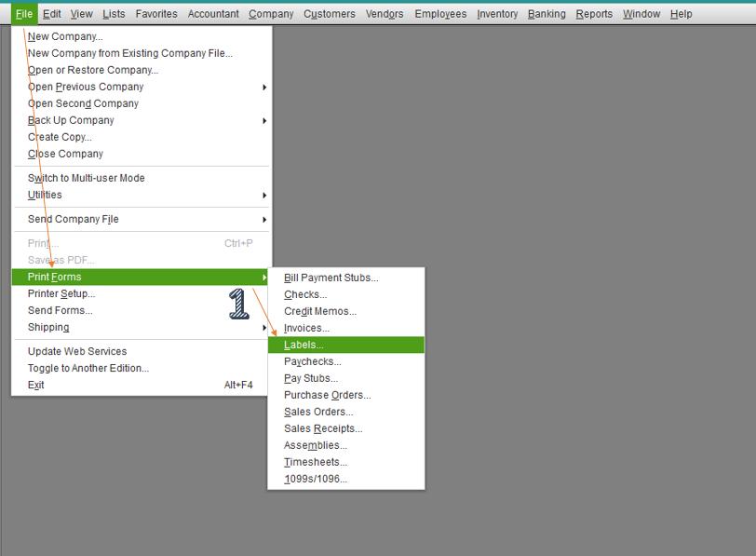Select Close Company
Image resolution: width=756 pixels, height=556 pixels.
pyautogui.click(x=141, y=154)
